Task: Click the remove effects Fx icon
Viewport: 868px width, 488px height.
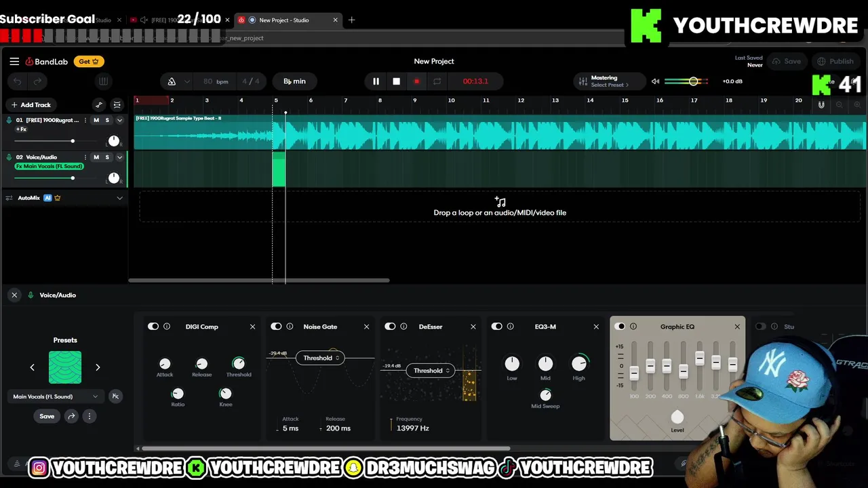Action: pos(115,396)
